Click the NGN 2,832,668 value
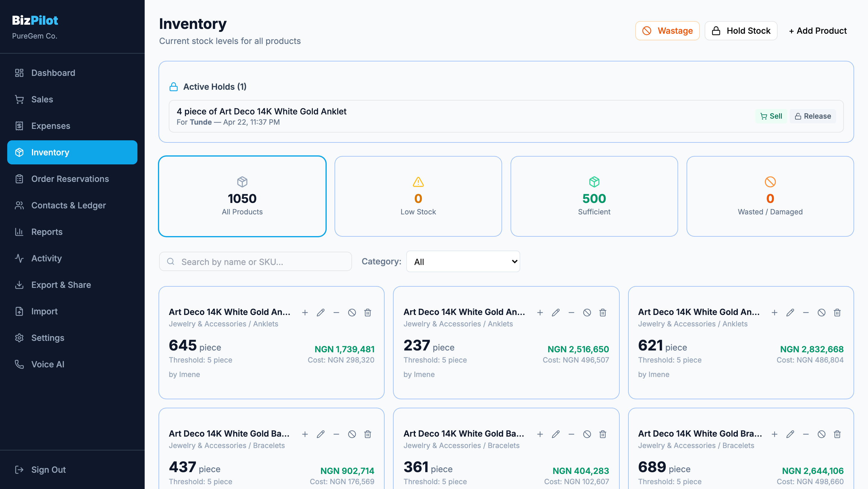The width and height of the screenshot is (868, 489). pyautogui.click(x=812, y=349)
